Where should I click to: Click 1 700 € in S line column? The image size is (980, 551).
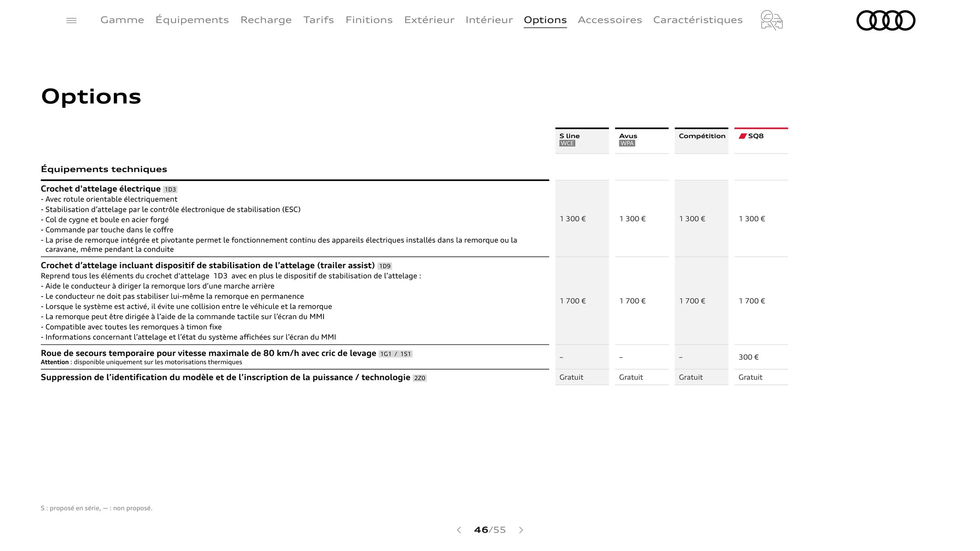tap(572, 301)
